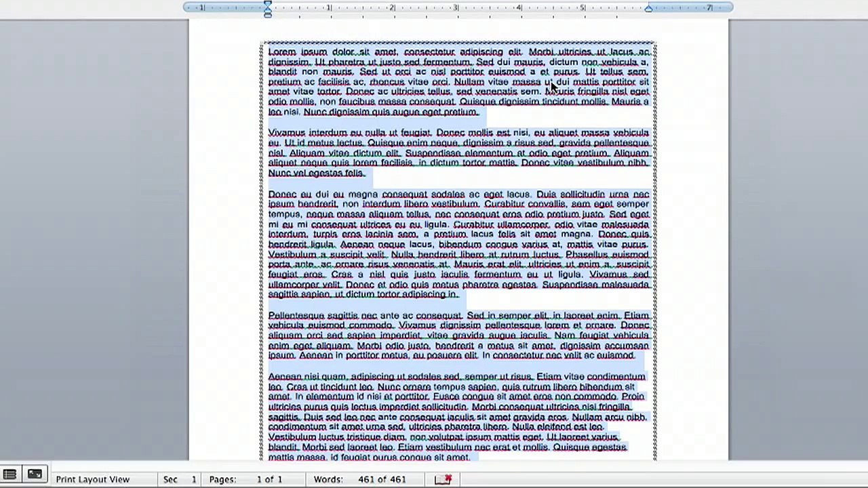The width and height of the screenshot is (868, 488).
Task: Open word count via Words: 461 of 461
Action: (360, 479)
